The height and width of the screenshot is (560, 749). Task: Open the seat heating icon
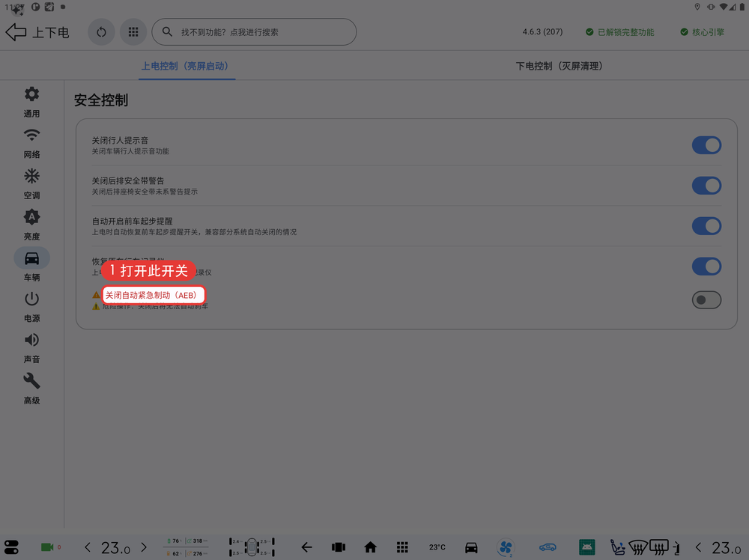click(x=618, y=547)
